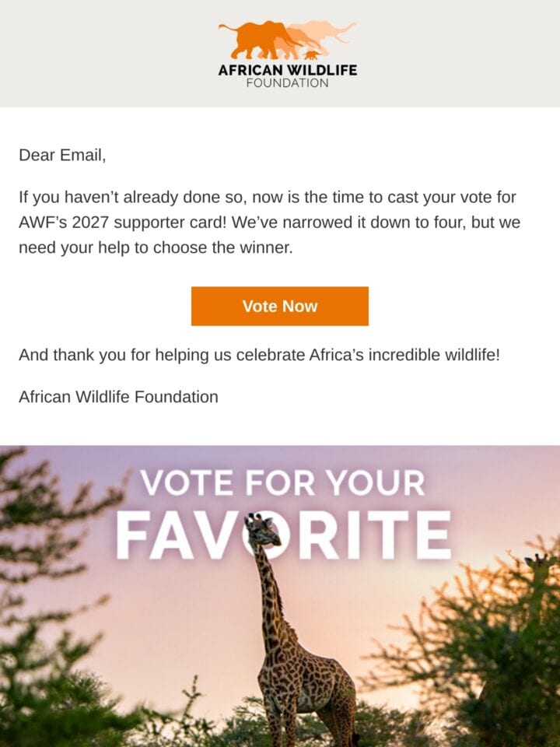This screenshot has height=747, width=560.
Task: Click the AFRICAN WILDLIFE wordmark
Action: (x=287, y=70)
